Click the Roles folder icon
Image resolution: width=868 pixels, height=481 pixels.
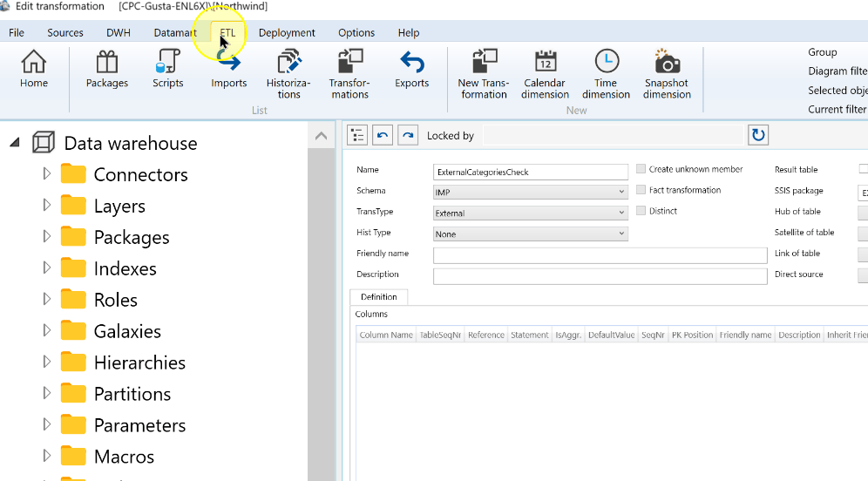(73, 300)
